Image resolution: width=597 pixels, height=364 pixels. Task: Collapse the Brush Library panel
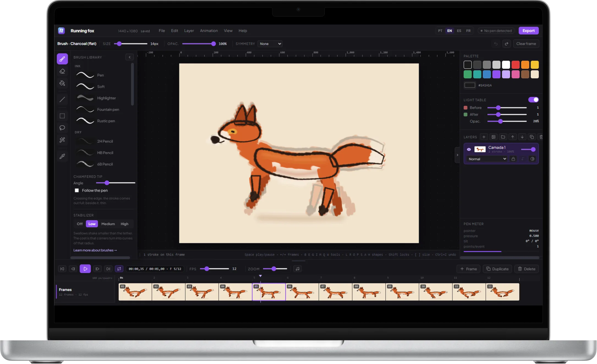click(x=130, y=57)
